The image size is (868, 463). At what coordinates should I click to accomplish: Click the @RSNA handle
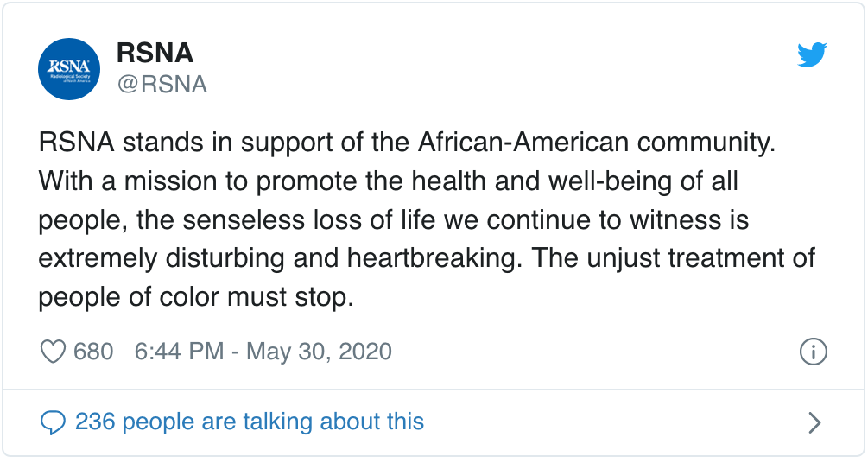pyautogui.click(x=162, y=84)
